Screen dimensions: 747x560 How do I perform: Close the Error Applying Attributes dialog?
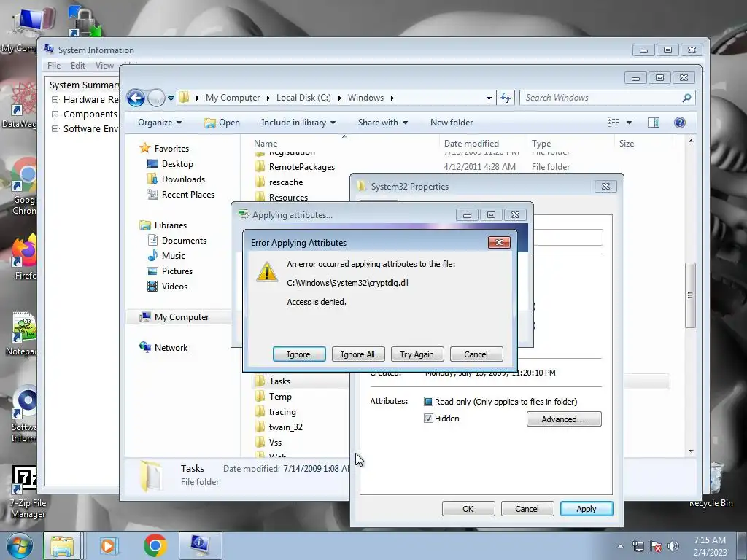click(x=499, y=242)
